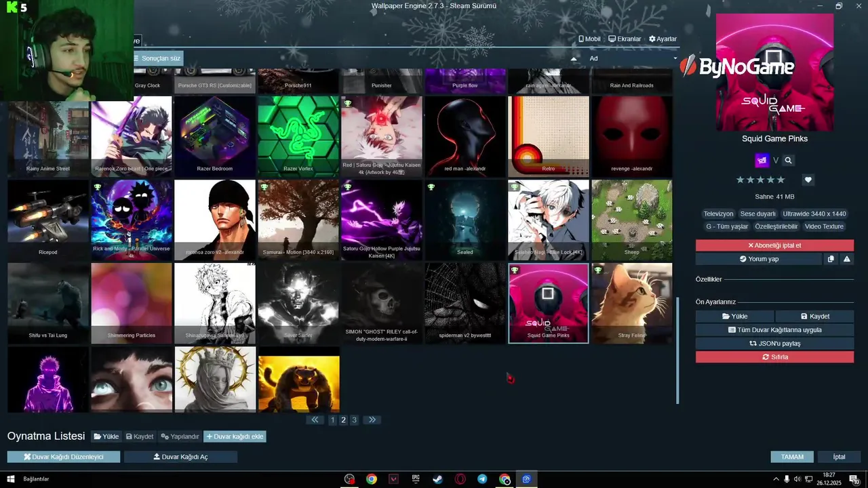Viewport: 868px width, 488px height.
Task: Click the Video Texture tag
Action: point(824,226)
